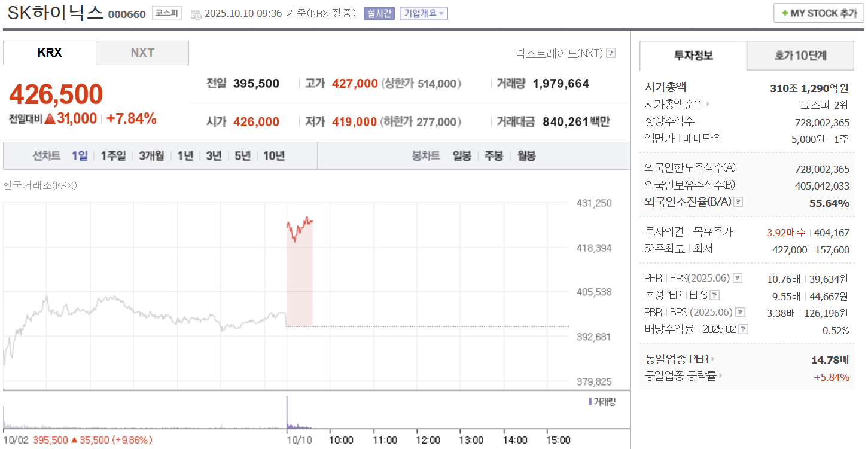The image size is (868, 449).
Task: Click the quote-source clock icon beside the timestamp
Action: [x=196, y=13]
